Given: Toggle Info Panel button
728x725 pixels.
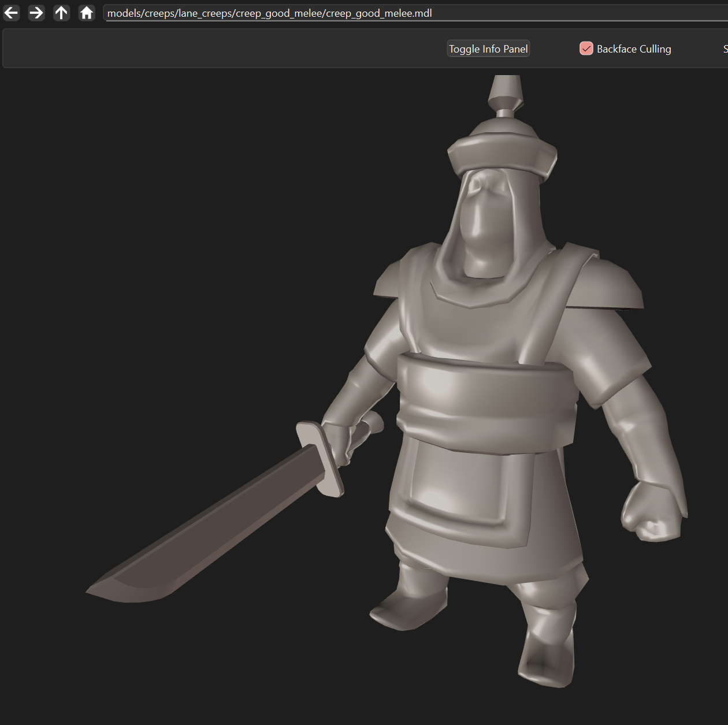Looking at the screenshot, I should [489, 49].
